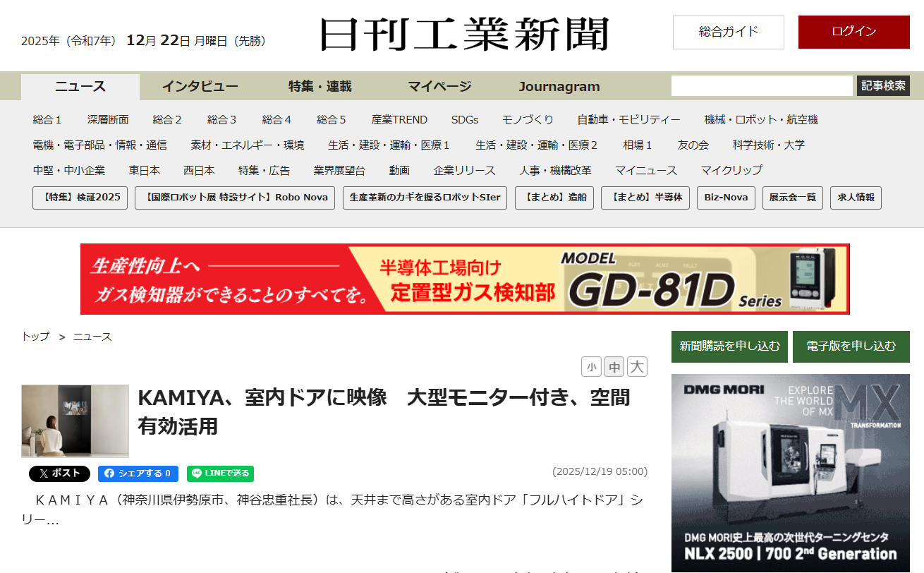
Task: Open the Journagram tab
Action: (x=559, y=87)
